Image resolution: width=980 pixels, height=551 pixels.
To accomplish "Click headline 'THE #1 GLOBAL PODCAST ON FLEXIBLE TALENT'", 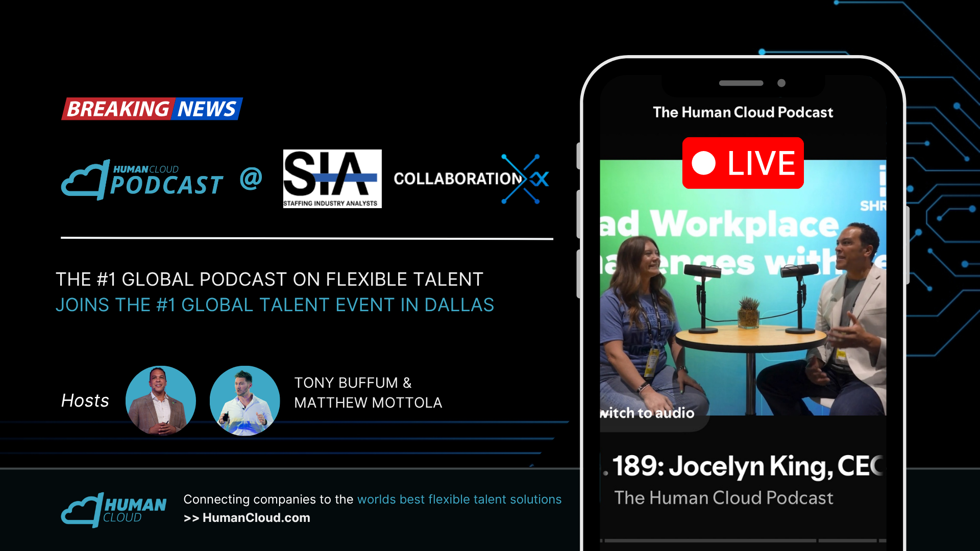I will click(269, 280).
